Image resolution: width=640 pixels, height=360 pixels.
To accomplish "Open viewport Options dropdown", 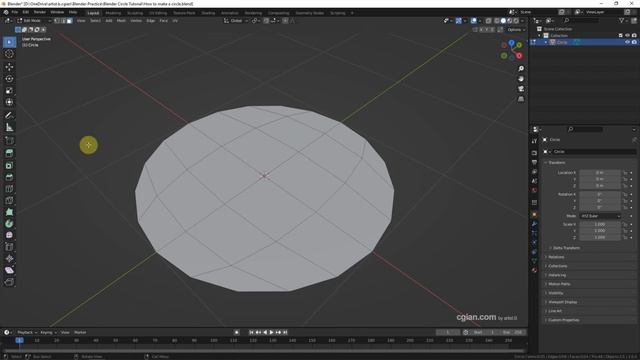I will (x=516, y=29).
